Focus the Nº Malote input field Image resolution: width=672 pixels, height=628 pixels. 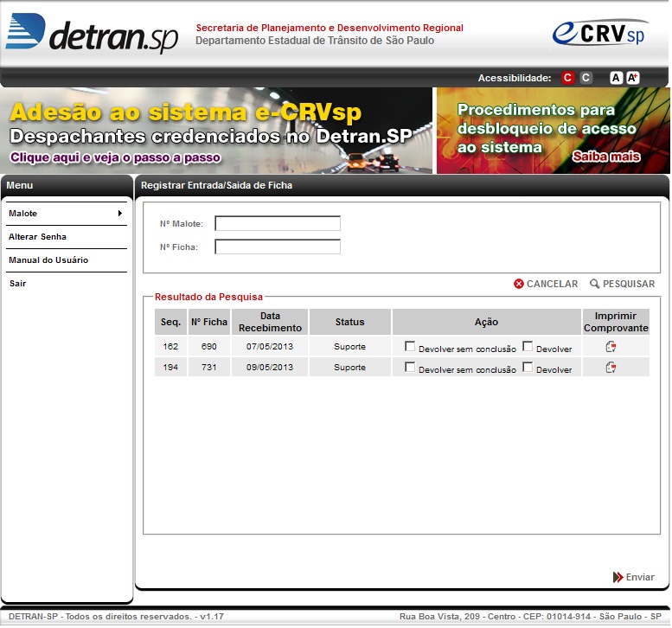[x=278, y=223]
